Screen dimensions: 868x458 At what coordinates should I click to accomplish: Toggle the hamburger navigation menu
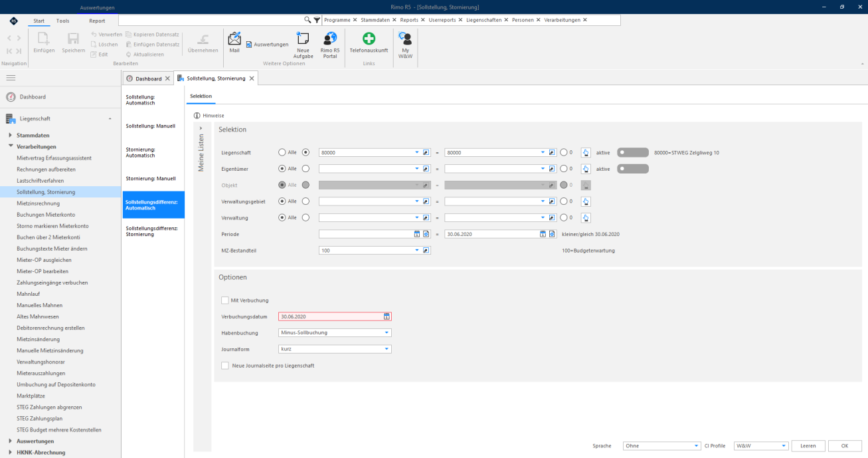pyautogui.click(x=11, y=78)
